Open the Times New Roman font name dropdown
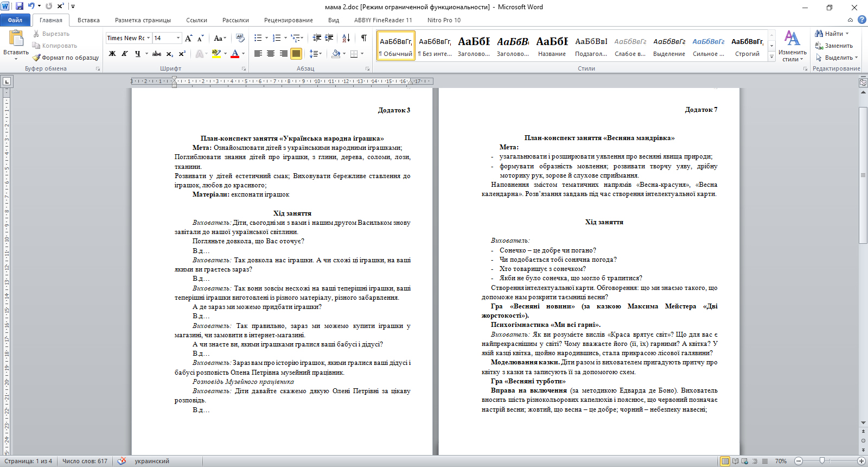 (x=149, y=38)
